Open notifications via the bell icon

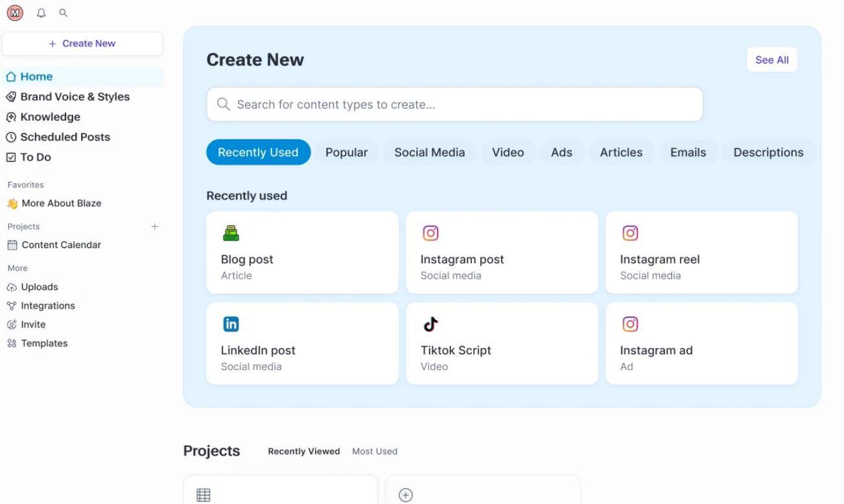pos(41,13)
